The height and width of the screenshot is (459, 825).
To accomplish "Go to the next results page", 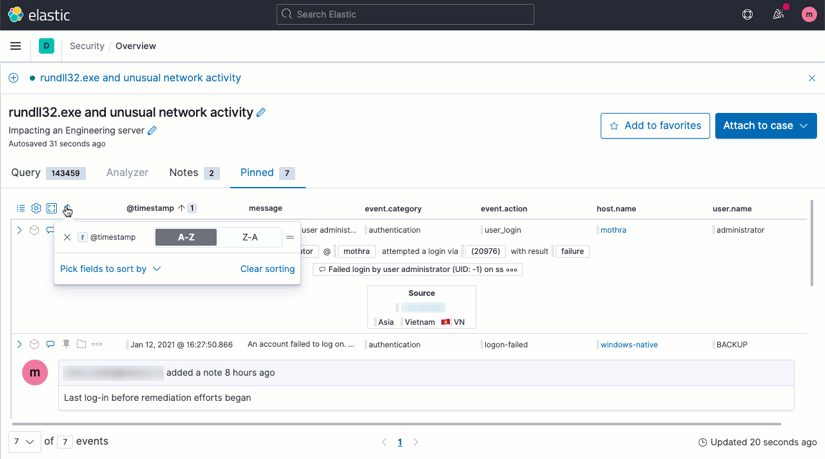I will [416, 442].
